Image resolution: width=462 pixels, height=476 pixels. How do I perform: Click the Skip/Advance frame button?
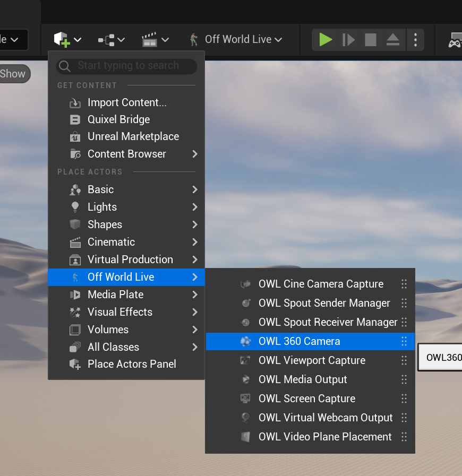(348, 40)
